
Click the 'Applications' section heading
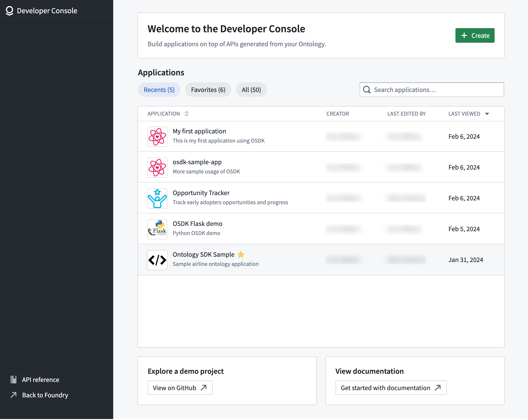[x=161, y=73]
